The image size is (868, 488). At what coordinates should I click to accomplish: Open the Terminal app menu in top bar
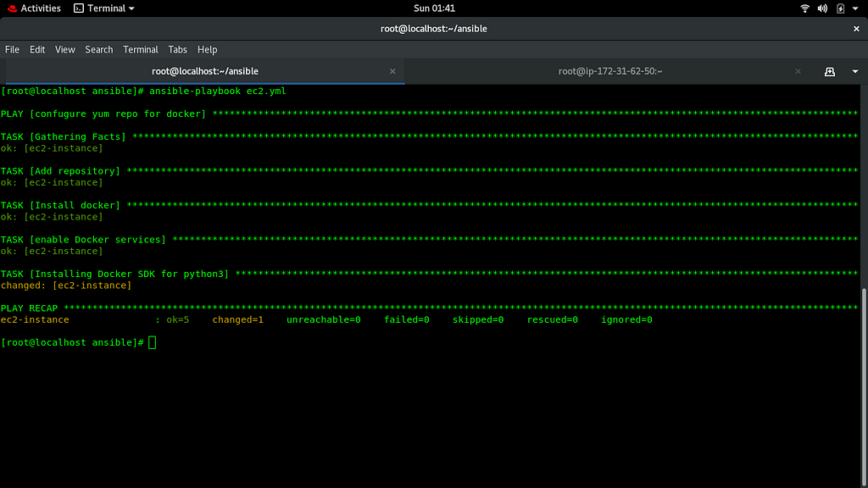click(104, 8)
